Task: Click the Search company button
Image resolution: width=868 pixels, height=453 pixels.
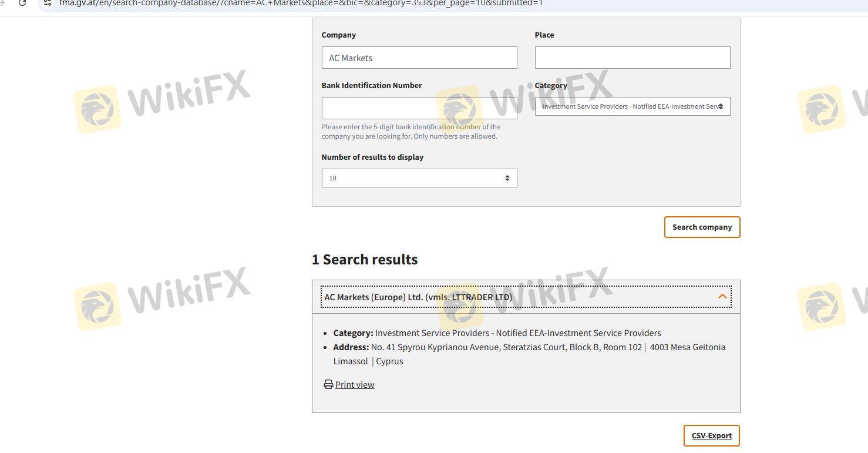Action: coord(702,227)
